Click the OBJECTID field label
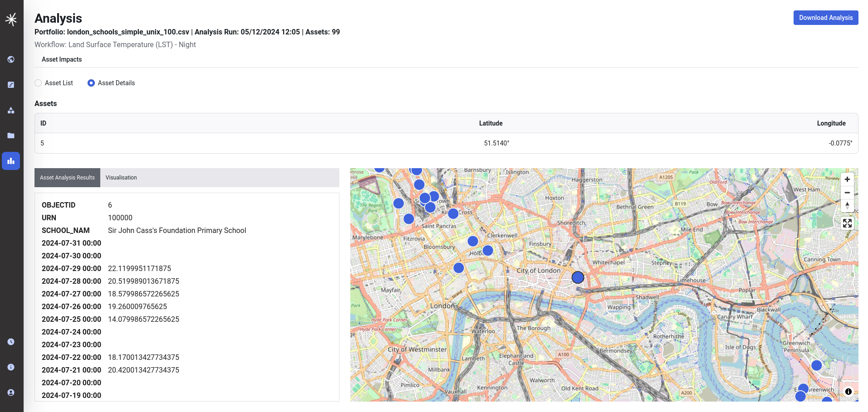The width and height of the screenshot is (868, 412). 59,205
